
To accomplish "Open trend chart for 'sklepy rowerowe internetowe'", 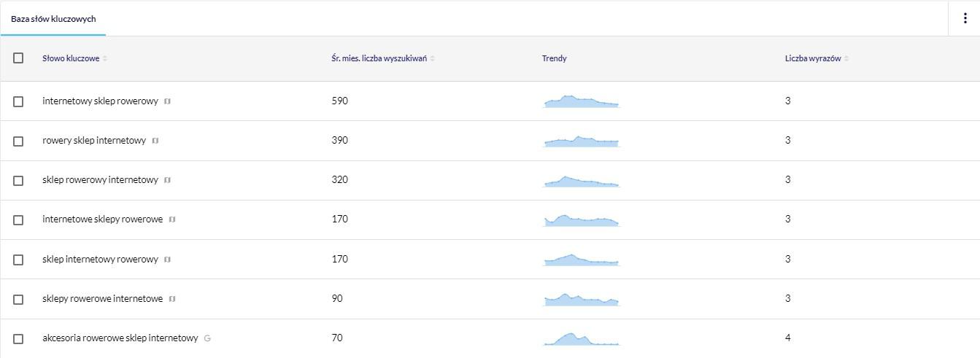I will pos(582,299).
